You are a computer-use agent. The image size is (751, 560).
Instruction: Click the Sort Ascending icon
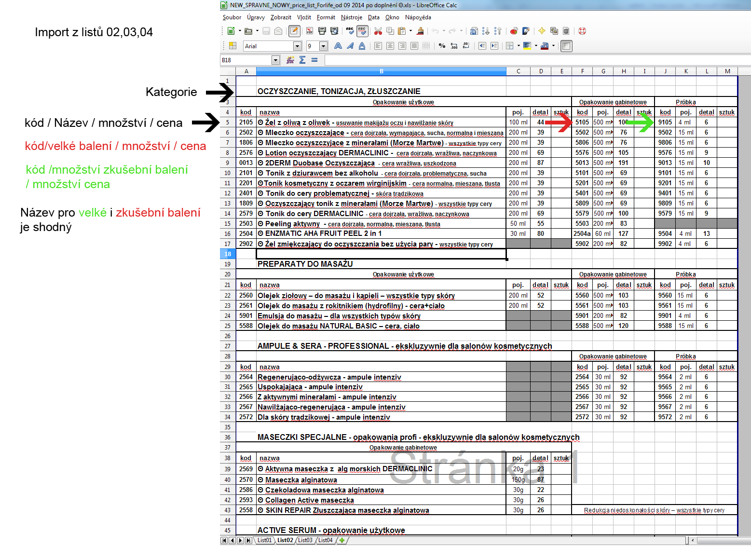(x=486, y=31)
